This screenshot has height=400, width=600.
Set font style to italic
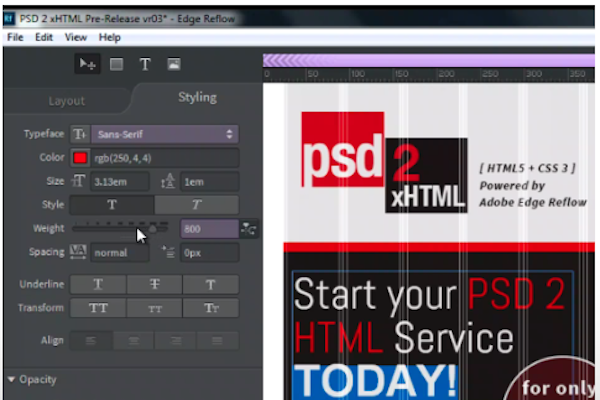(x=197, y=205)
